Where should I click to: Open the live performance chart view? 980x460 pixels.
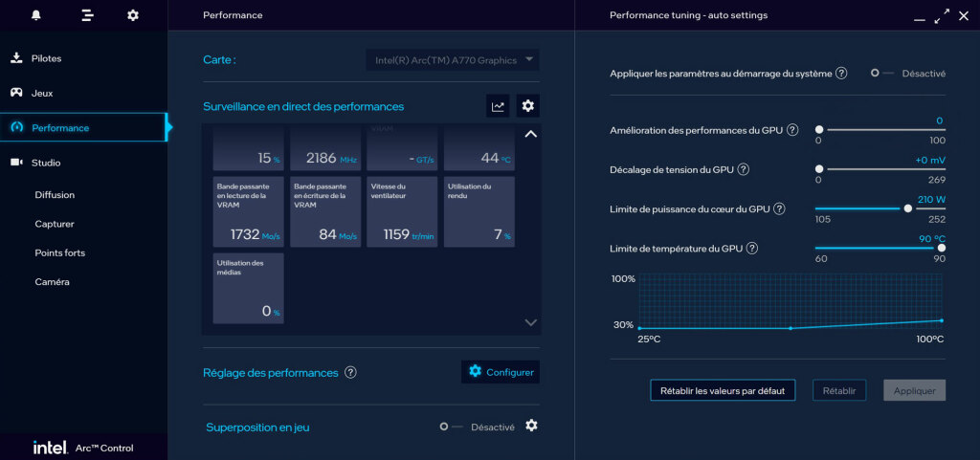point(498,106)
